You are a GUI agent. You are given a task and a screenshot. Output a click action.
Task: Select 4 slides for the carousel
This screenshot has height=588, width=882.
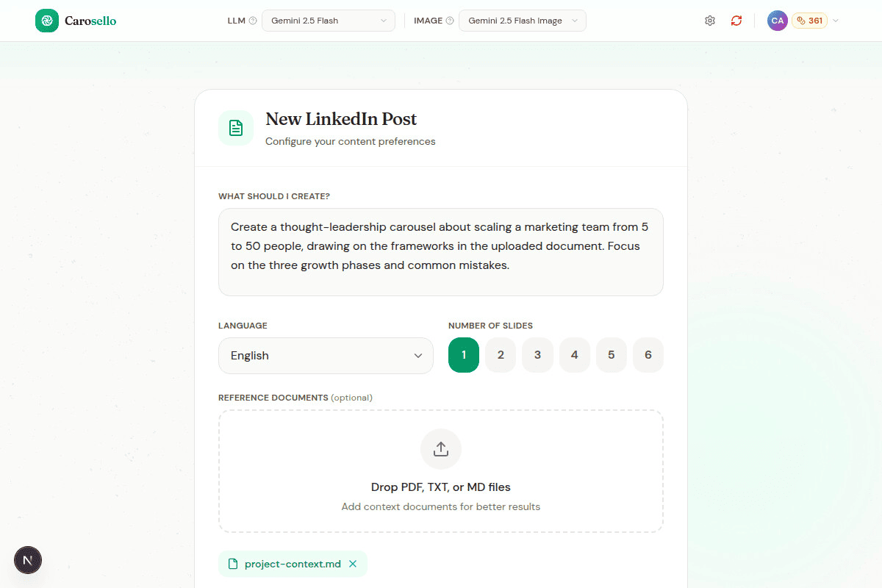(574, 354)
